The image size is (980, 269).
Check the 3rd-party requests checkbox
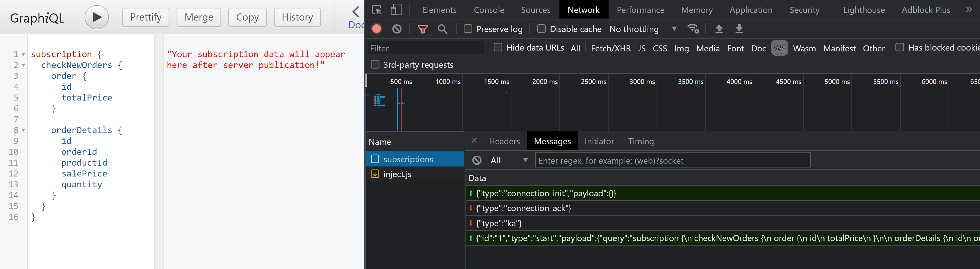pos(375,64)
